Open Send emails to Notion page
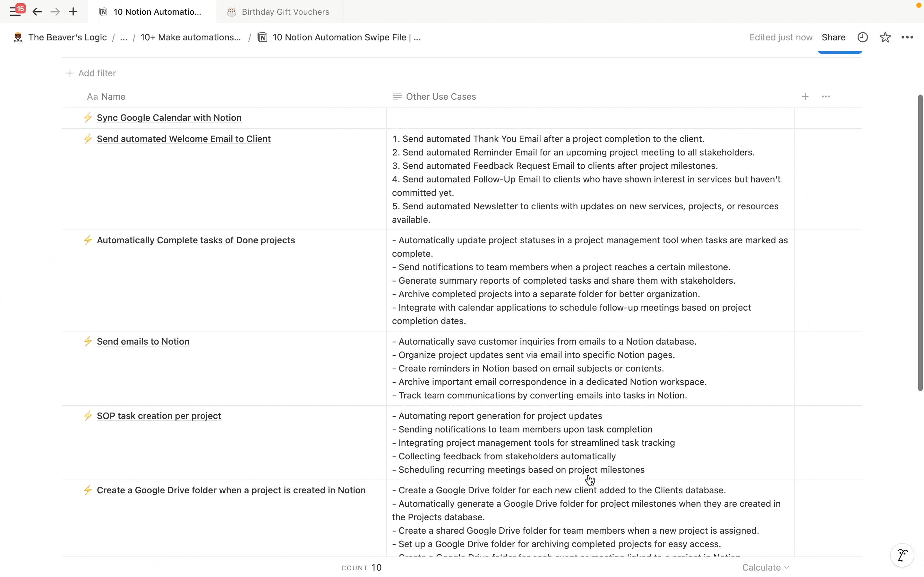Image resolution: width=924 pixels, height=577 pixels. coord(143,341)
